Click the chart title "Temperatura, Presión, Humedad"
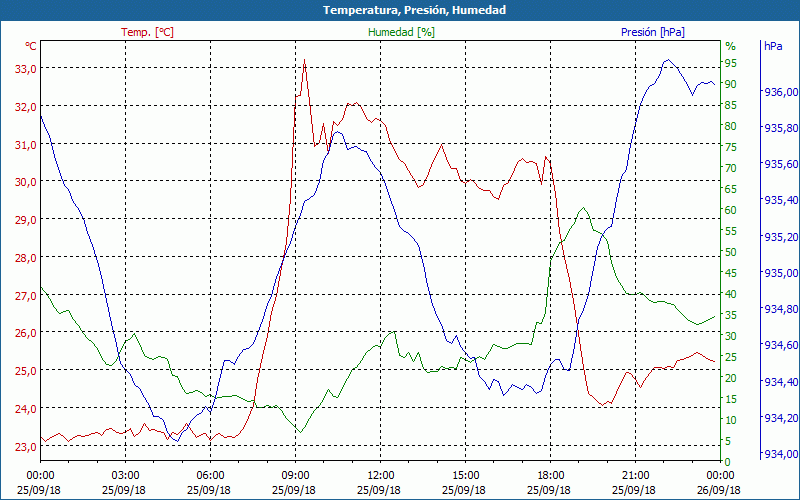The width and height of the screenshot is (800, 500). 414,10
